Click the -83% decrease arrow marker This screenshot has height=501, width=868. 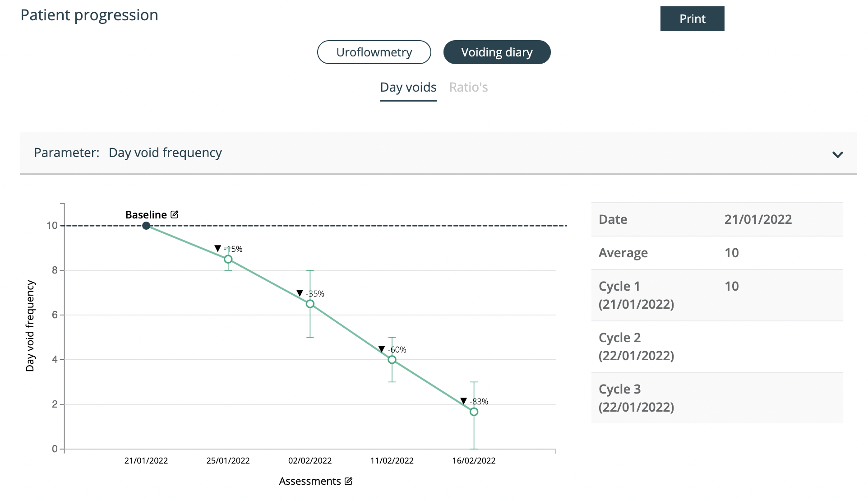[x=463, y=401]
